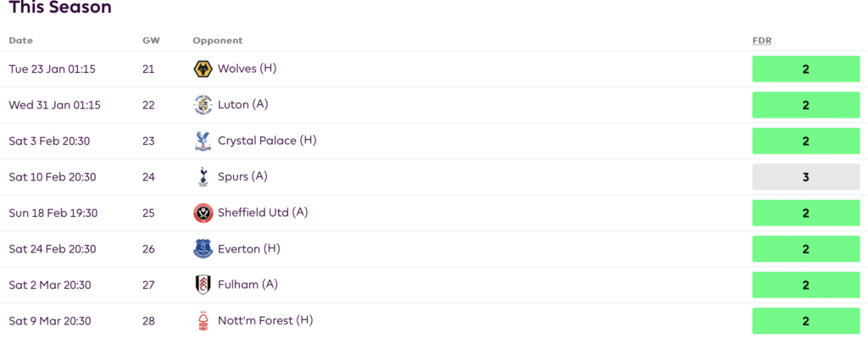This screenshot has height=338, width=868.
Task: Click the Fulham black and white crest
Action: (x=203, y=285)
